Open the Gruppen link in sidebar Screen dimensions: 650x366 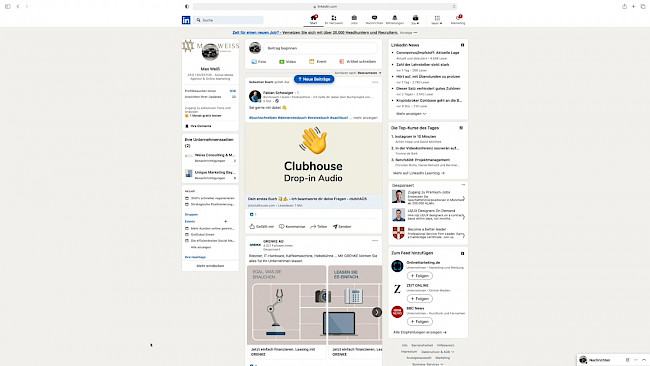(x=191, y=215)
